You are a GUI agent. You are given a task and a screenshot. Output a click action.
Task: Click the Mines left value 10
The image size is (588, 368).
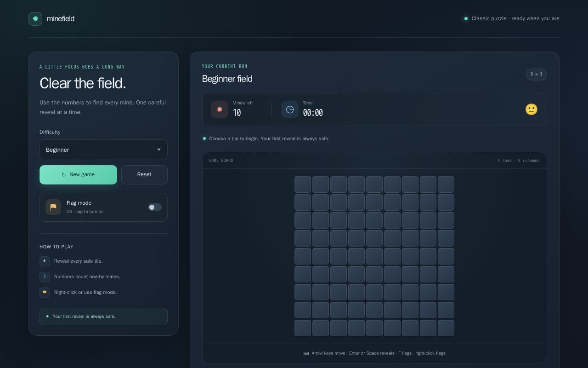pos(237,113)
